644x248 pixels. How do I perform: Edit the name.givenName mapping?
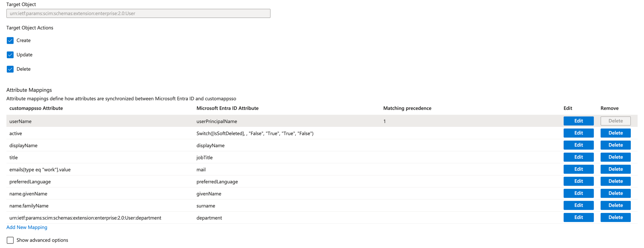point(578,193)
